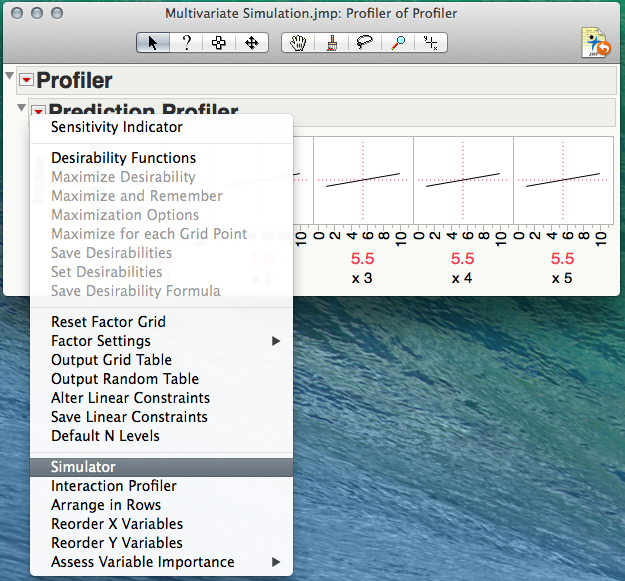Select the hand grabber tool
The width and height of the screenshot is (625, 581).
[x=298, y=43]
